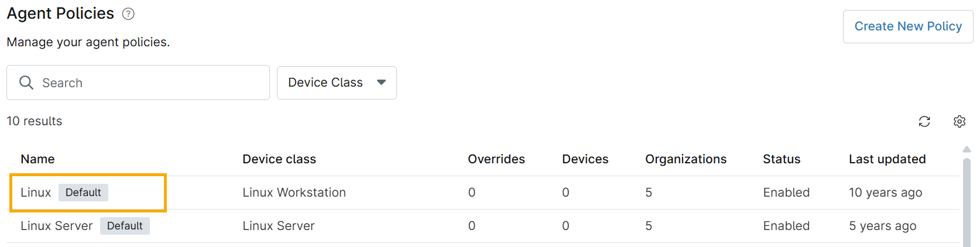Sort by Last updated column
The height and width of the screenshot is (247, 980).
tap(888, 159)
